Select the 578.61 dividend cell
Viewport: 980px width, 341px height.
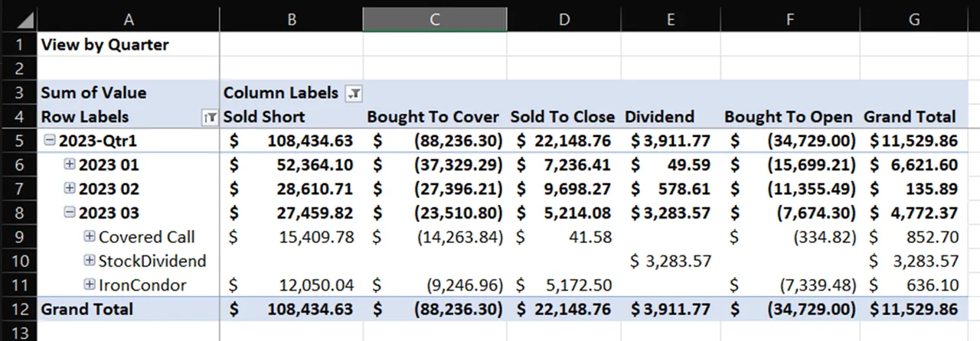click(670, 189)
